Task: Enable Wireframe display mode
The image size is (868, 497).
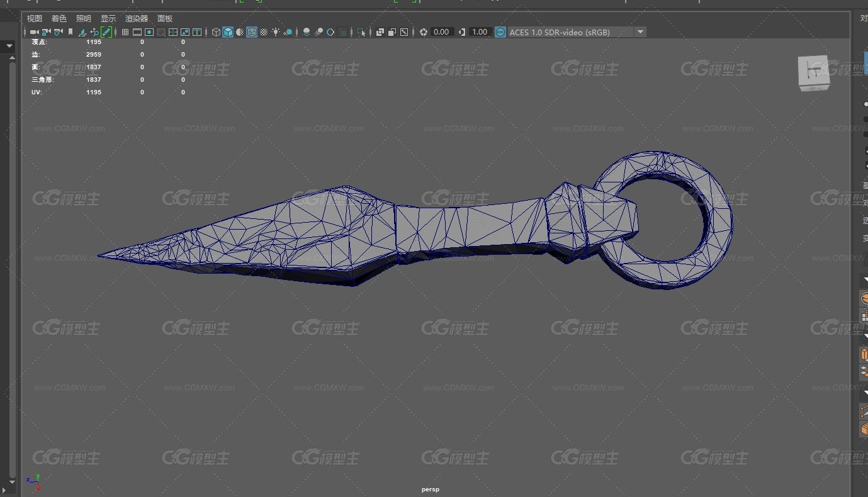Action: coord(216,32)
